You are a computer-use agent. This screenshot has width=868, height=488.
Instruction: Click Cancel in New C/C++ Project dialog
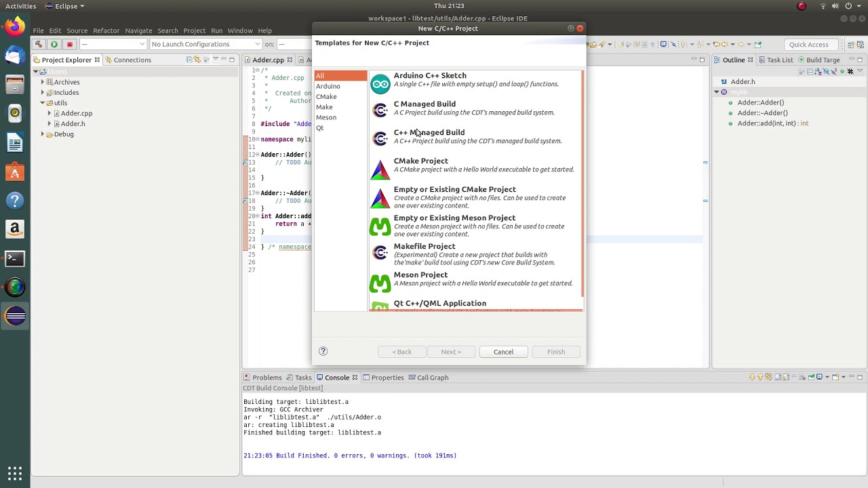pyautogui.click(x=503, y=352)
